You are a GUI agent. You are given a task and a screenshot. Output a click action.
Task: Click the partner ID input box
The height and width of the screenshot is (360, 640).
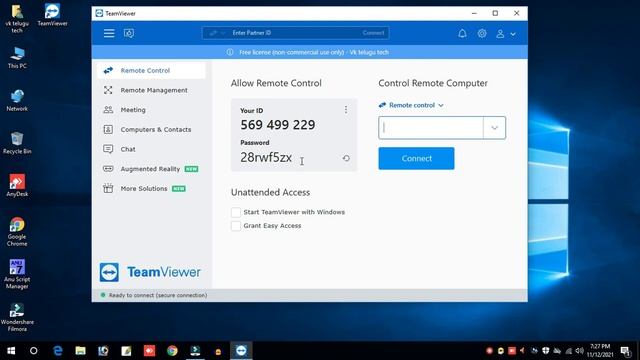(x=431, y=128)
